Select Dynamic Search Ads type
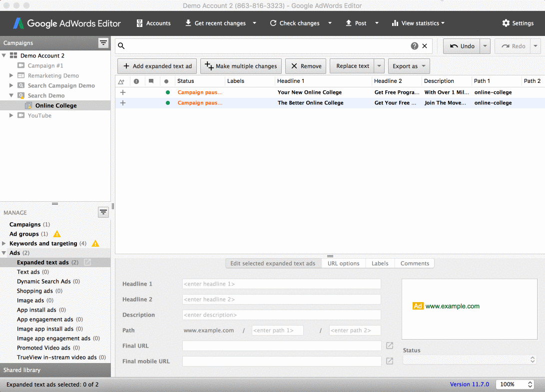The height and width of the screenshot is (392, 545). click(48, 282)
